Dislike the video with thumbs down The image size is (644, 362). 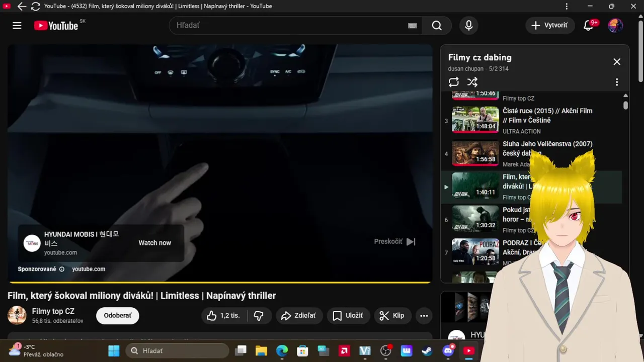[259, 316]
